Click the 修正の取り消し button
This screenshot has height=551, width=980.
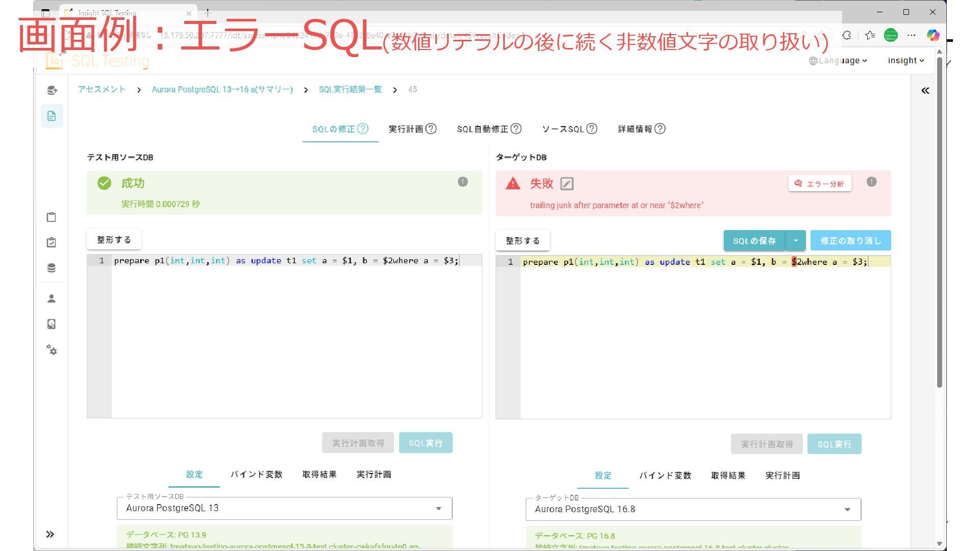coord(850,240)
